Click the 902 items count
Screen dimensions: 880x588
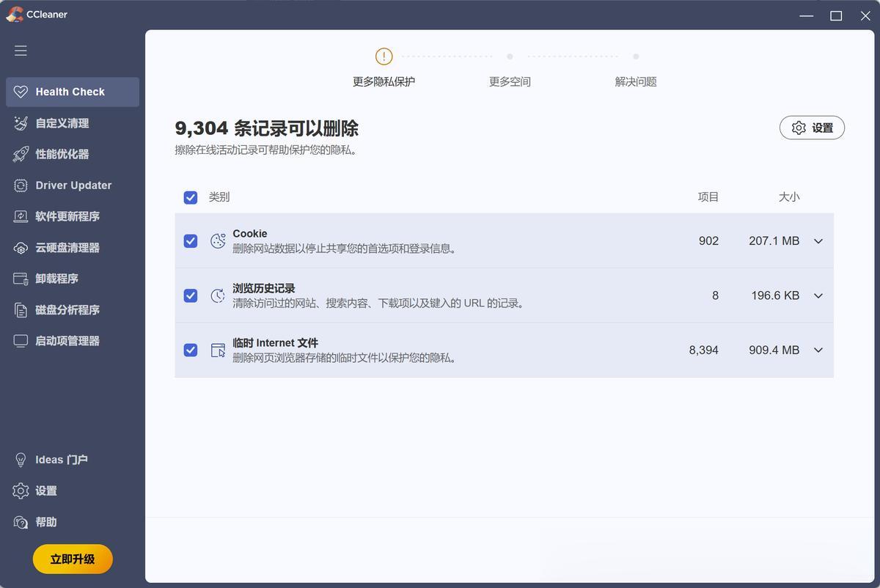tap(709, 240)
